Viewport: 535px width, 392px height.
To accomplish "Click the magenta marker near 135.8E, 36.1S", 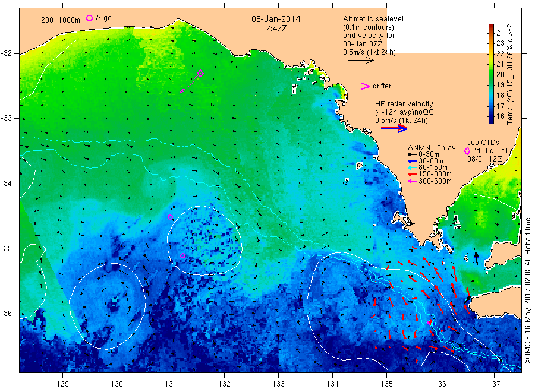I will coord(429,323).
